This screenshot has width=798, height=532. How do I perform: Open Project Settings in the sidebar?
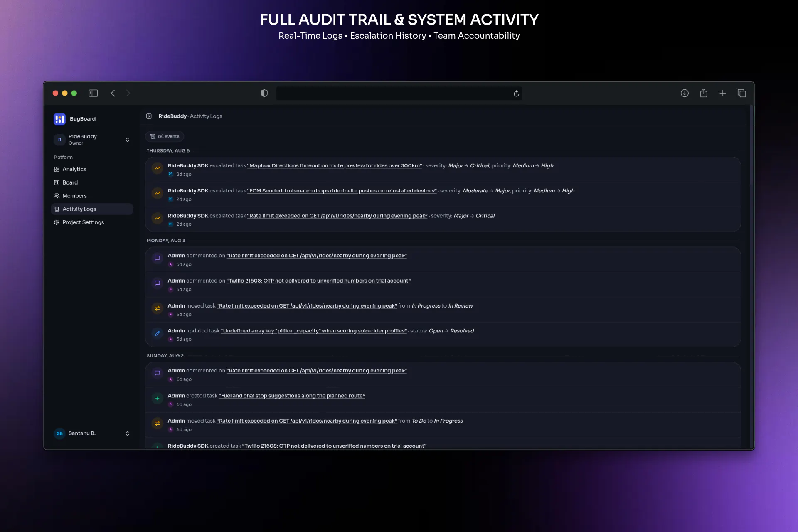(92, 222)
